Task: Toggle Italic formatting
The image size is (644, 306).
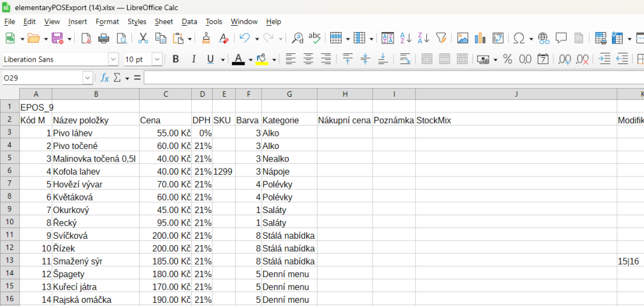Action: pyautogui.click(x=193, y=59)
